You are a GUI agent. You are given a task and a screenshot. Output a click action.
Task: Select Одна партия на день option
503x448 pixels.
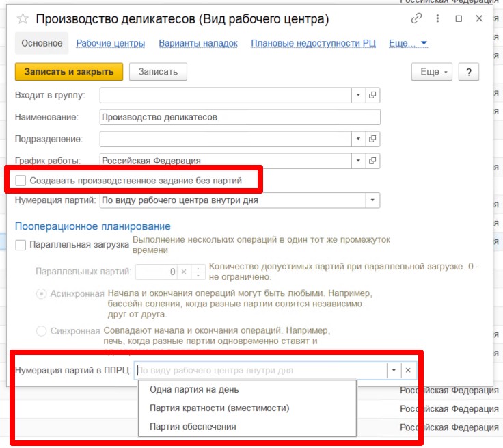(194, 390)
